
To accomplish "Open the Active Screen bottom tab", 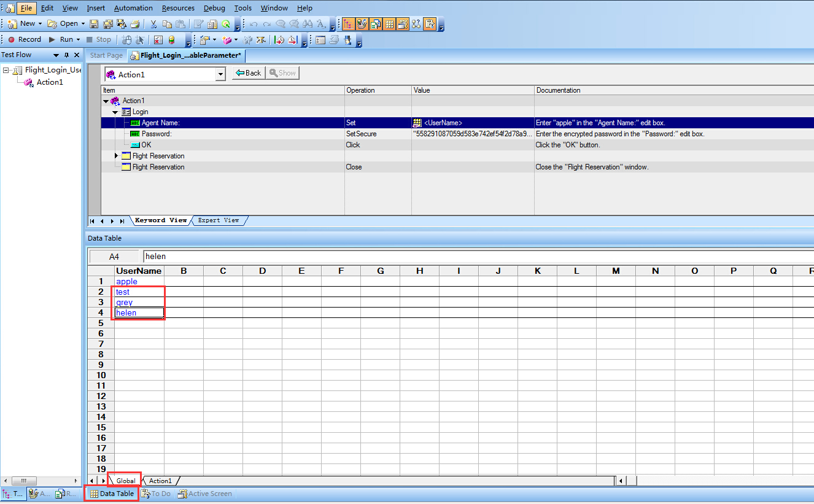I will (205, 494).
